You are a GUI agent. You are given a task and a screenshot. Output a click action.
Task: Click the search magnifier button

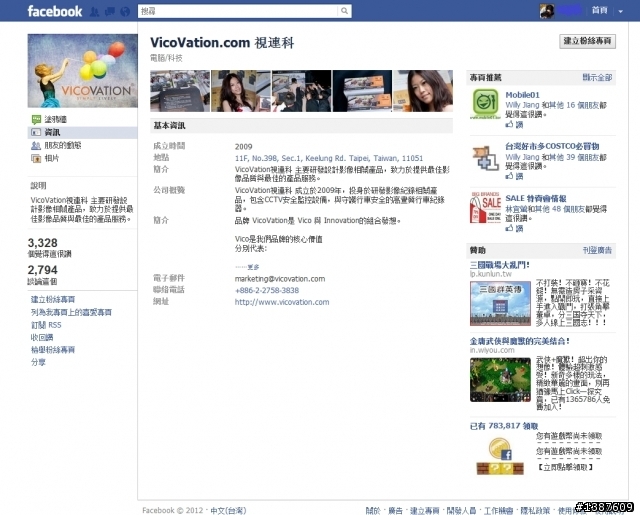(x=344, y=11)
